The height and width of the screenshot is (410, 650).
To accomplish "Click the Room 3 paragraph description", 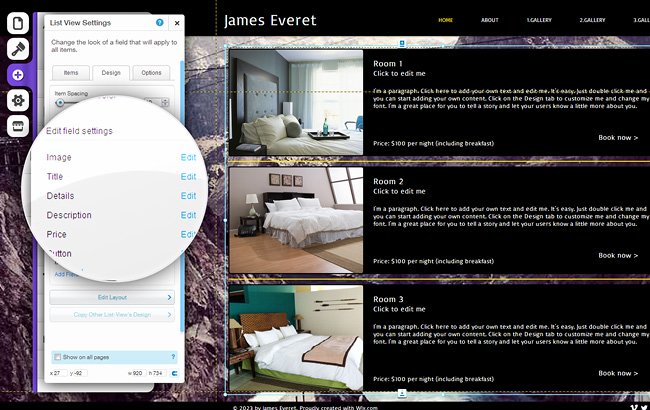I will click(511, 334).
